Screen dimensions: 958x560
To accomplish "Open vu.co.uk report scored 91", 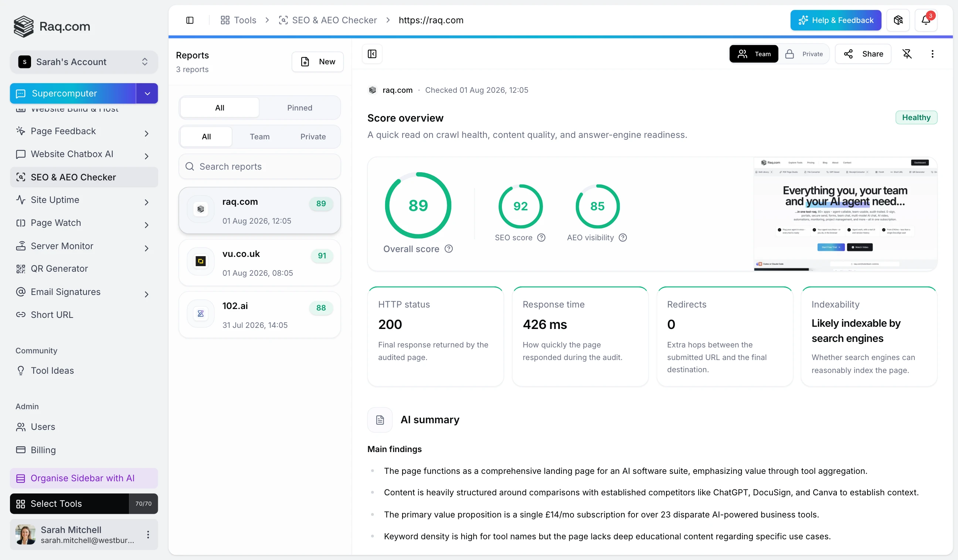I will [x=260, y=263].
